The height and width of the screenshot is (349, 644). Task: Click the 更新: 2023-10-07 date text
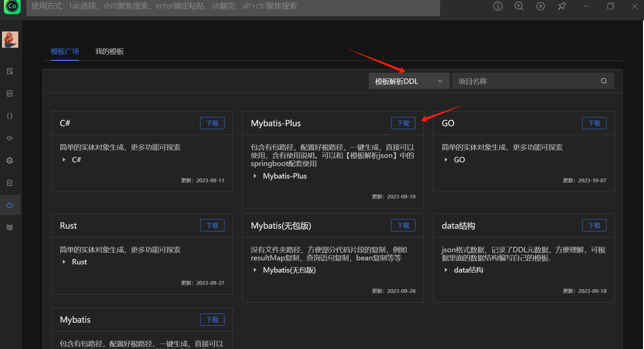pos(585,180)
